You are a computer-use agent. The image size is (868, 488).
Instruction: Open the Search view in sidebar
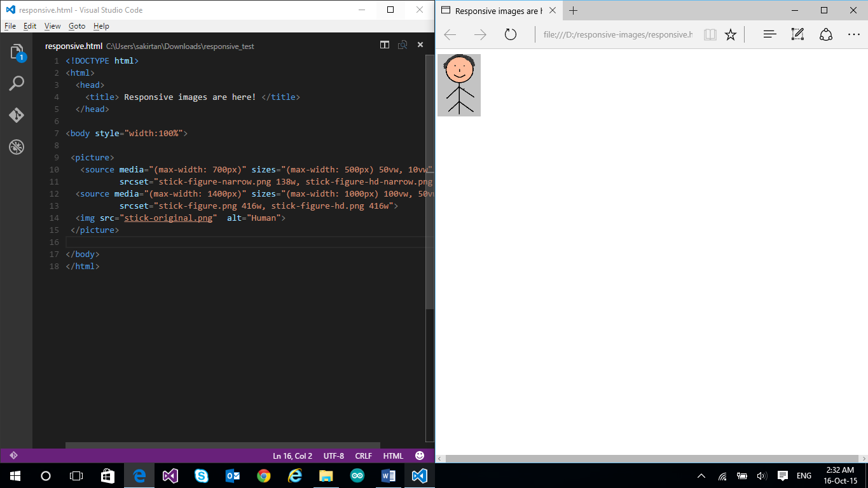[x=17, y=83]
